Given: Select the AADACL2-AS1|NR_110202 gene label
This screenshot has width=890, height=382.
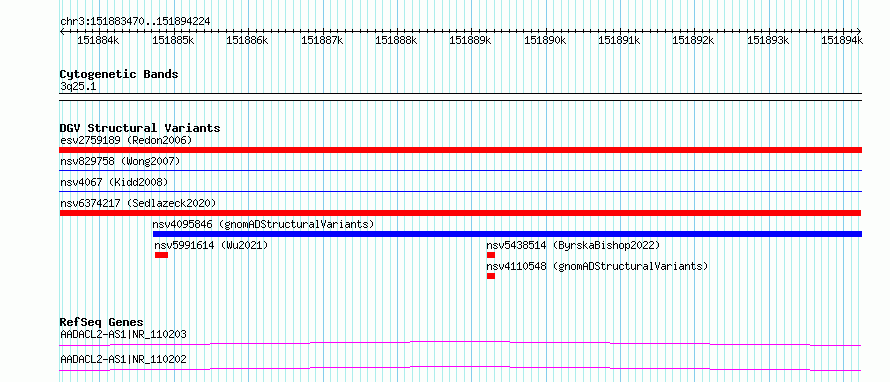Looking at the screenshot, I should (x=123, y=359).
